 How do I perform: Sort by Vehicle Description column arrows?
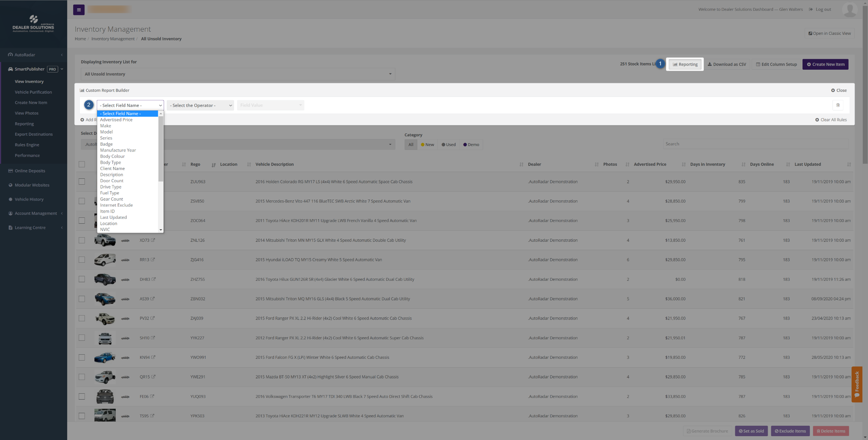pos(521,165)
